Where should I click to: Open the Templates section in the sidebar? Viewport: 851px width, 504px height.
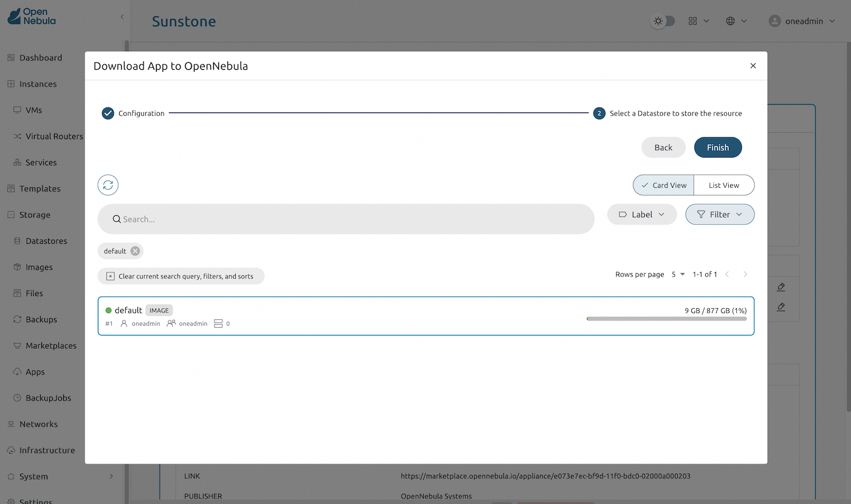(x=11, y=188)
